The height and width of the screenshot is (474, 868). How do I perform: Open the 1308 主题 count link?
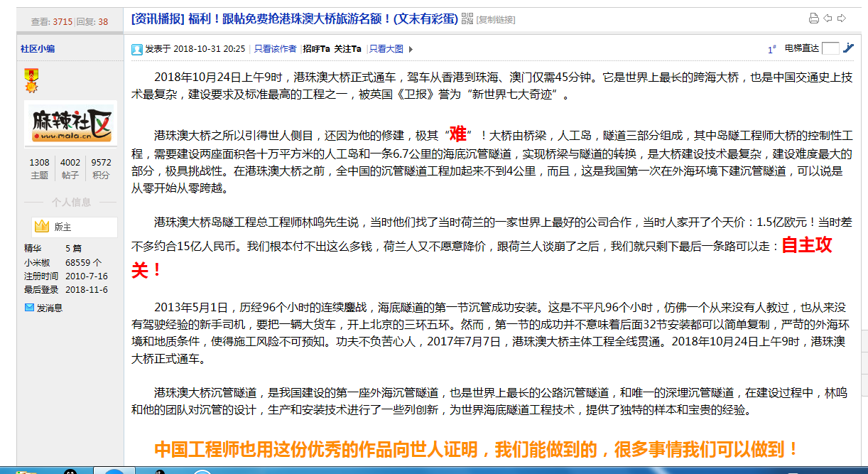39,168
